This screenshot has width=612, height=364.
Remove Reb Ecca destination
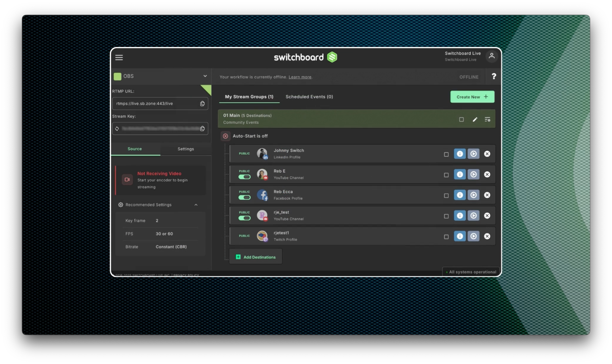(x=487, y=195)
